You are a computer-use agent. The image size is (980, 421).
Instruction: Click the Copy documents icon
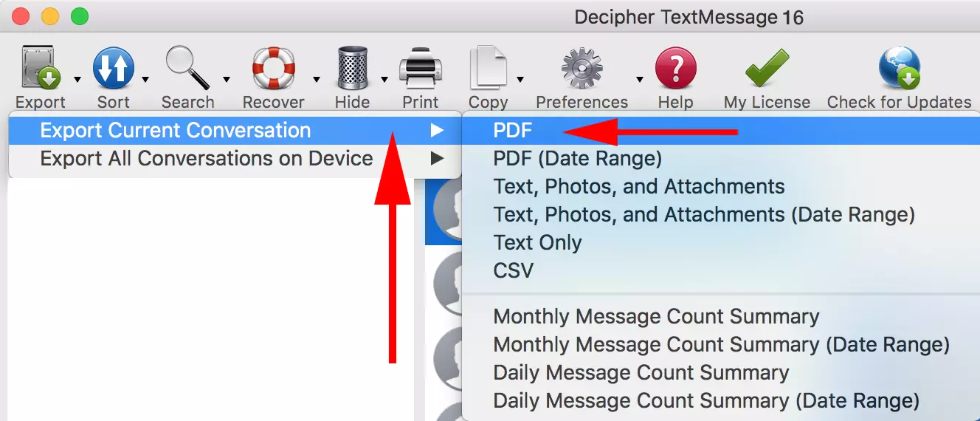point(488,69)
